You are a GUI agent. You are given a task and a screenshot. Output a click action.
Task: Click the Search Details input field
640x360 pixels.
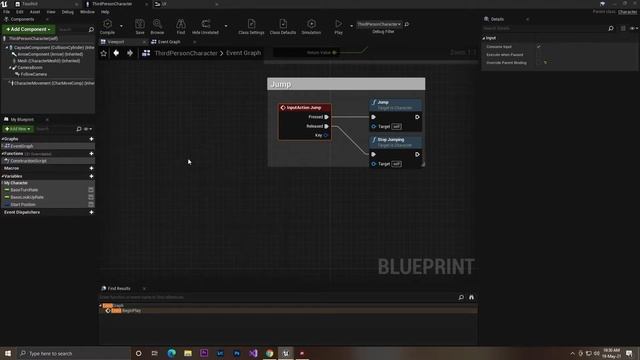[x=544, y=28]
